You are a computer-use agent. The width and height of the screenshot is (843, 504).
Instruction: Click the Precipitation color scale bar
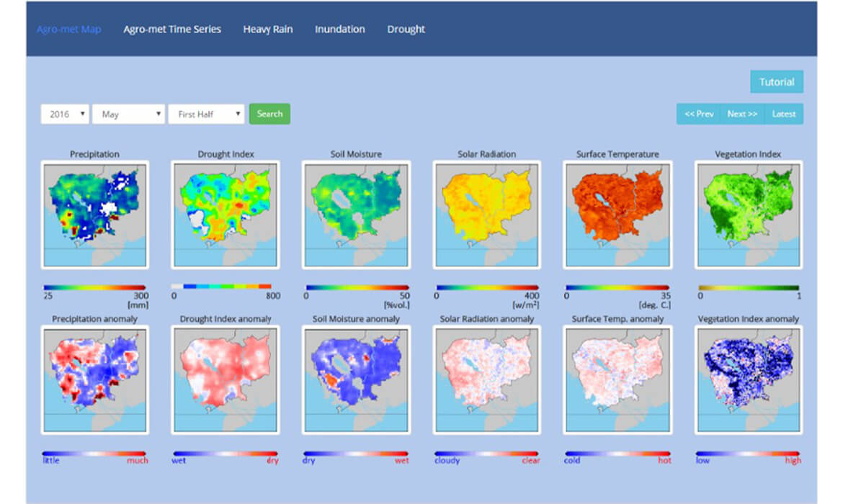tap(94, 287)
